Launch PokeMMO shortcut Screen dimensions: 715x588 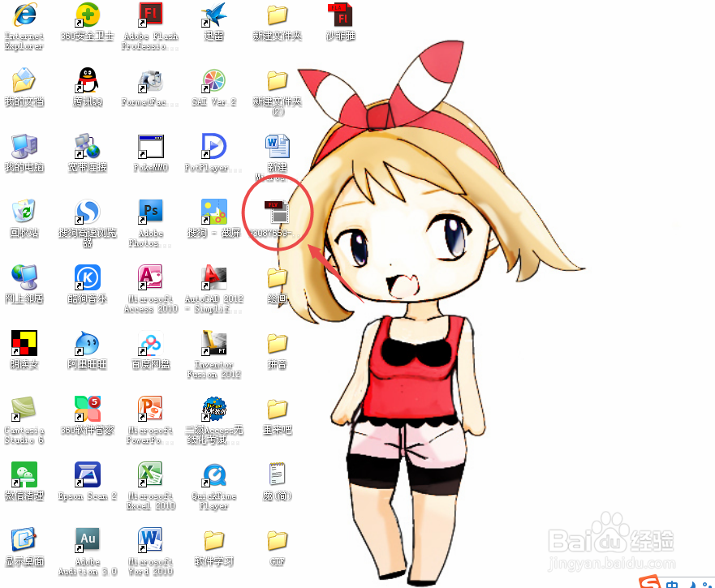click(x=151, y=146)
